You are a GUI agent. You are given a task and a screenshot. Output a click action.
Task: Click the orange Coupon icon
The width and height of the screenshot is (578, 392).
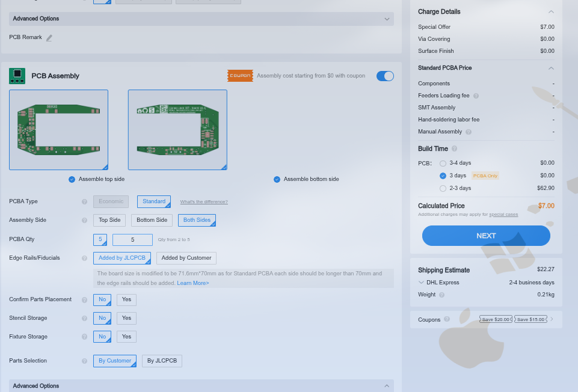[x=240, y=76]
